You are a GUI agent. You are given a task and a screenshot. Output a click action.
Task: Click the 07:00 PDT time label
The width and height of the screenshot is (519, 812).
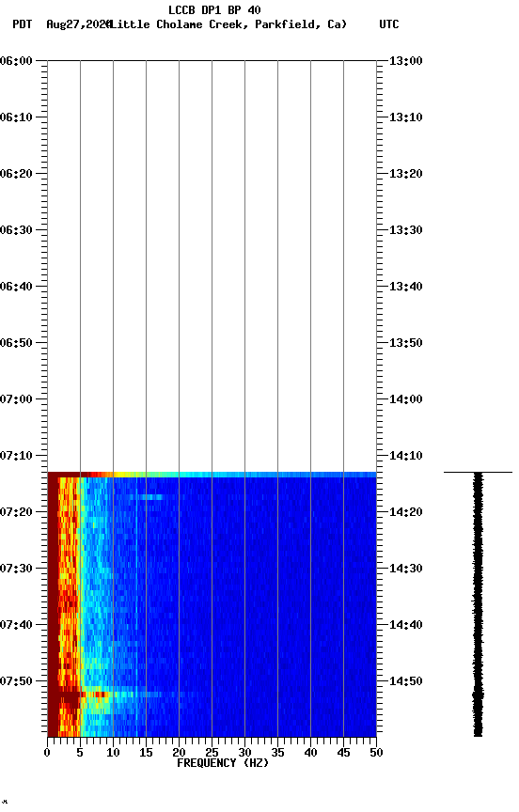click(16, 399)
